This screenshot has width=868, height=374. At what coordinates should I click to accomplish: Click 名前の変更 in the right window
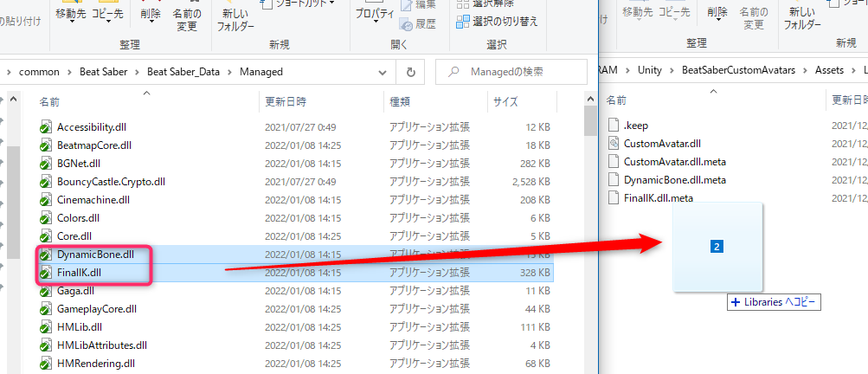coord(754,17)
